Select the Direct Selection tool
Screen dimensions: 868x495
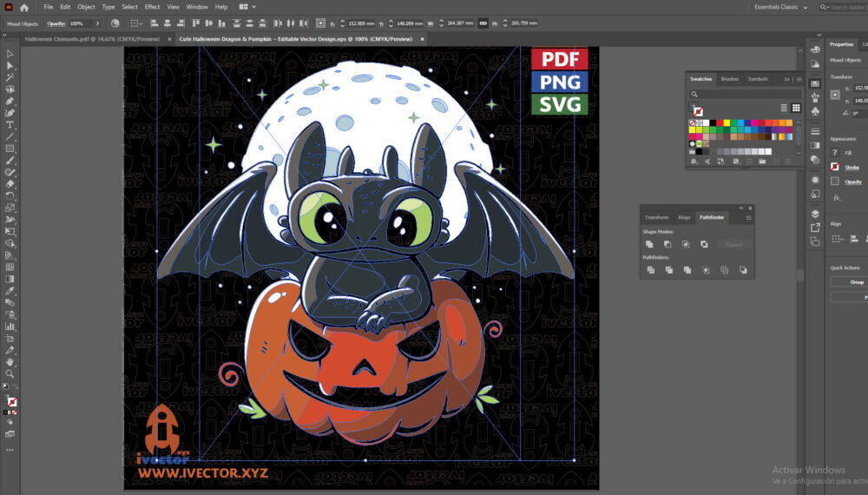coord(10,65)
